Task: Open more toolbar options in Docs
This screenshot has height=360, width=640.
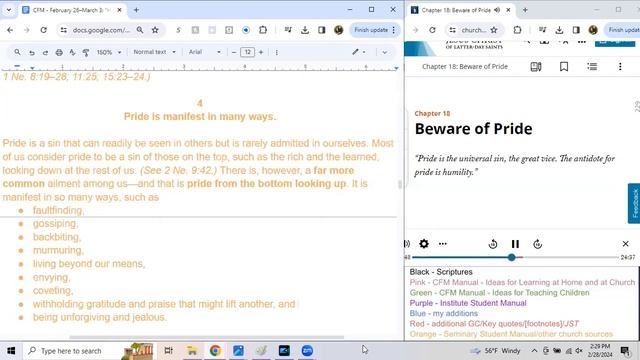Action: (277, 52)
